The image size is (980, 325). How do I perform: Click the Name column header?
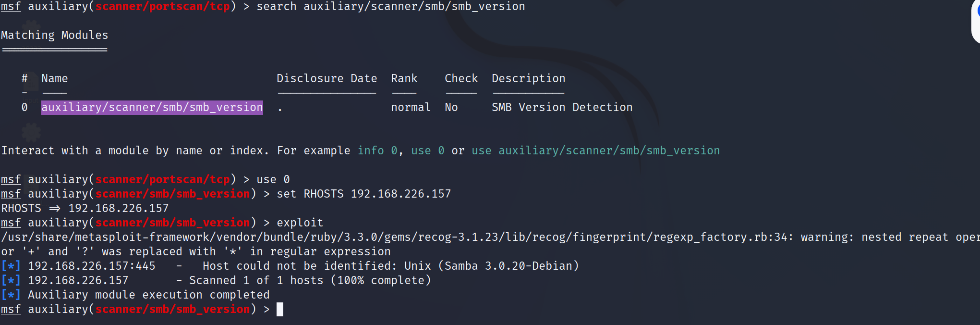[x=54, y=78]
